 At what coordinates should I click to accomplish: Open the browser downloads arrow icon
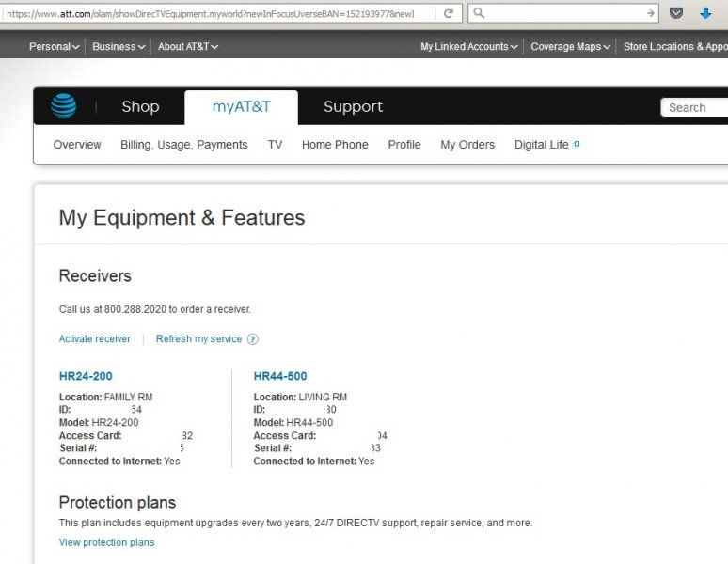(705, 13)
